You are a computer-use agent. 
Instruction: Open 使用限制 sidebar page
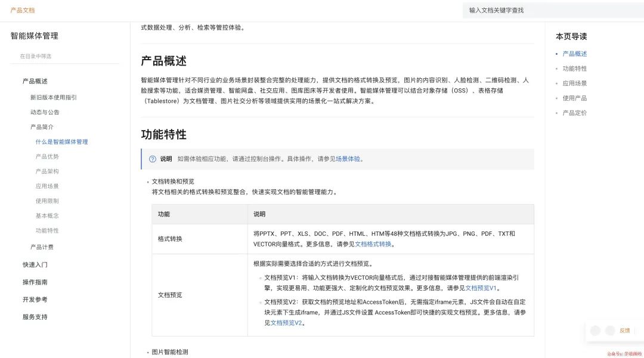point(47,201)
